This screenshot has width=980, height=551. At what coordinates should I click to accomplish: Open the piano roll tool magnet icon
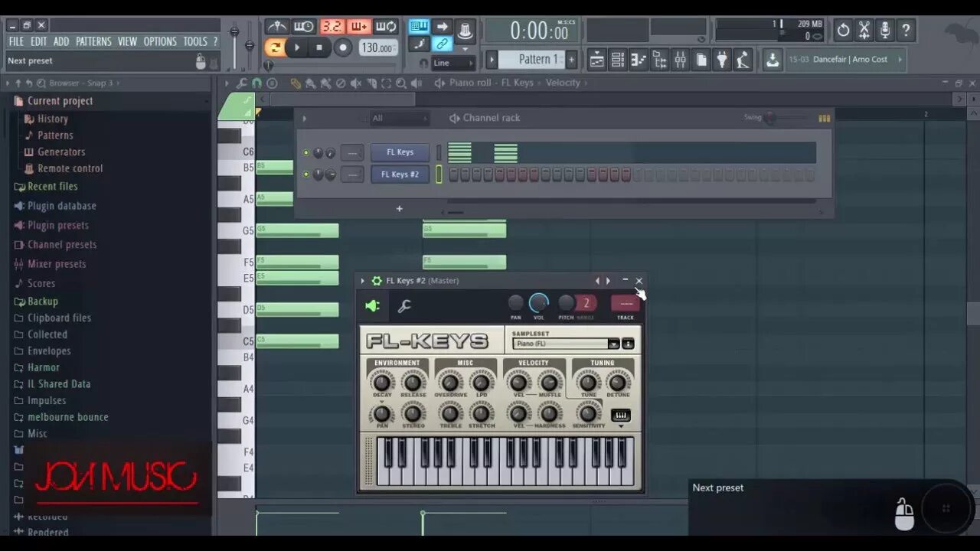(x=257, y=83)
